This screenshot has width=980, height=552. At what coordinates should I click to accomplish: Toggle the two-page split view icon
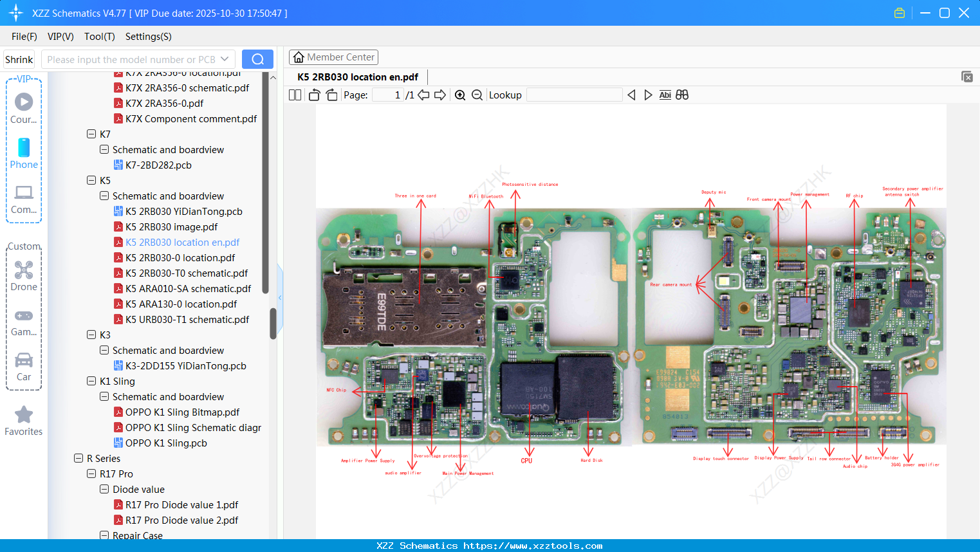295,95
